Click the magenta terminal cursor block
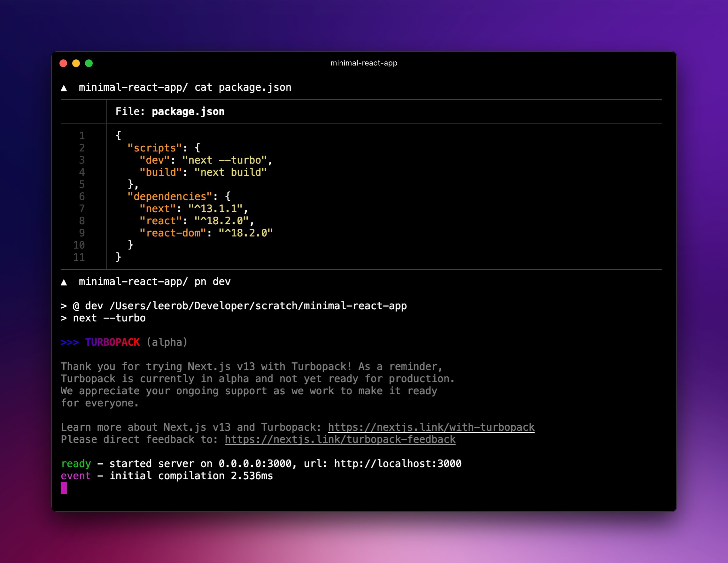 [x=64, y=488]
